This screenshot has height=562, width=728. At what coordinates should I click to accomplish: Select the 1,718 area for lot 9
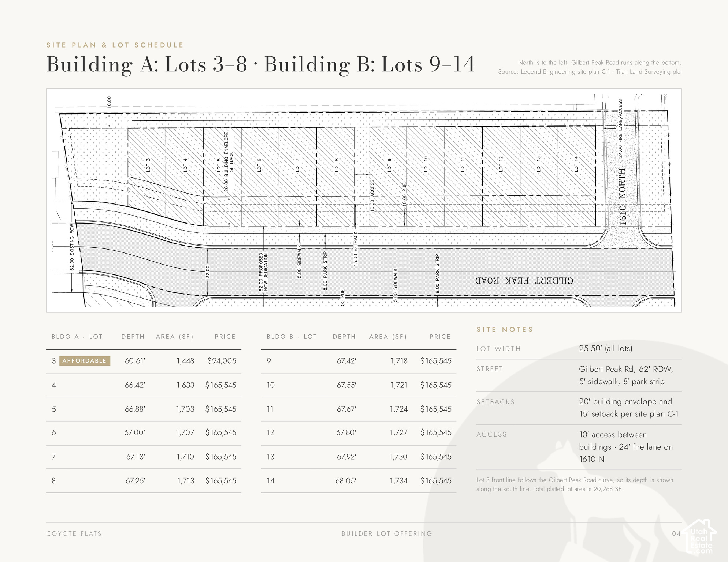coord(399,361)
